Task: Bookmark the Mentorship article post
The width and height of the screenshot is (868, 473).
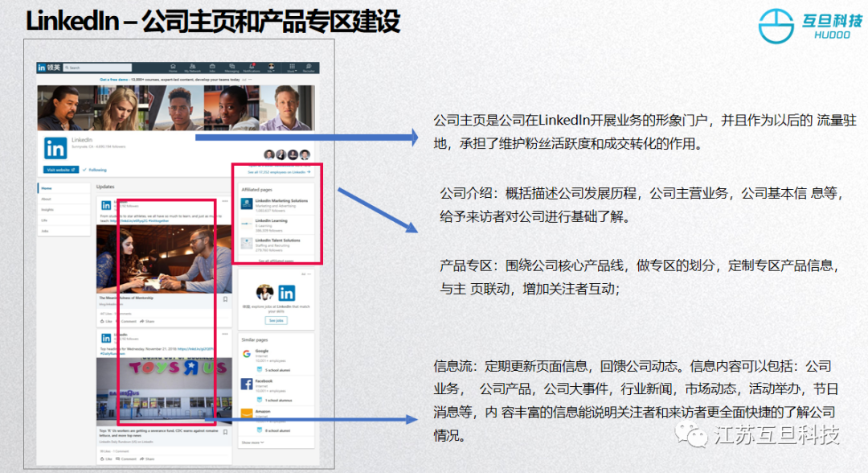Action: 225,298
